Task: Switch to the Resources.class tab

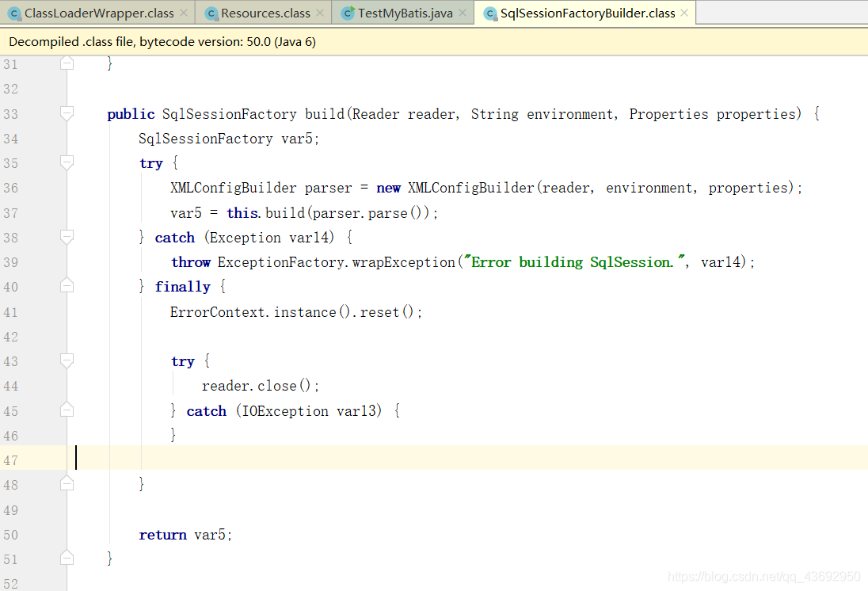Action: (x=265, y=13)
